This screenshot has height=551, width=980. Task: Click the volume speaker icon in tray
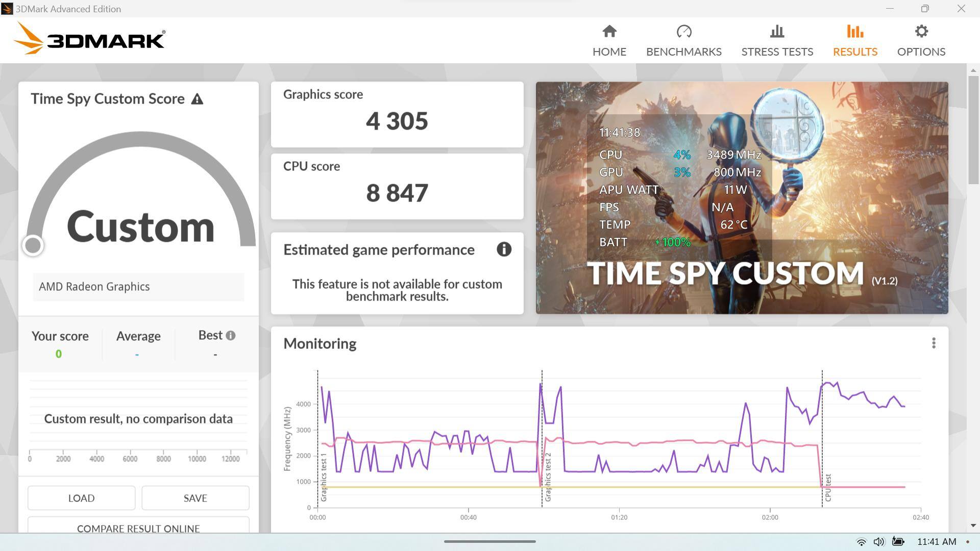[x=879, y=542]
